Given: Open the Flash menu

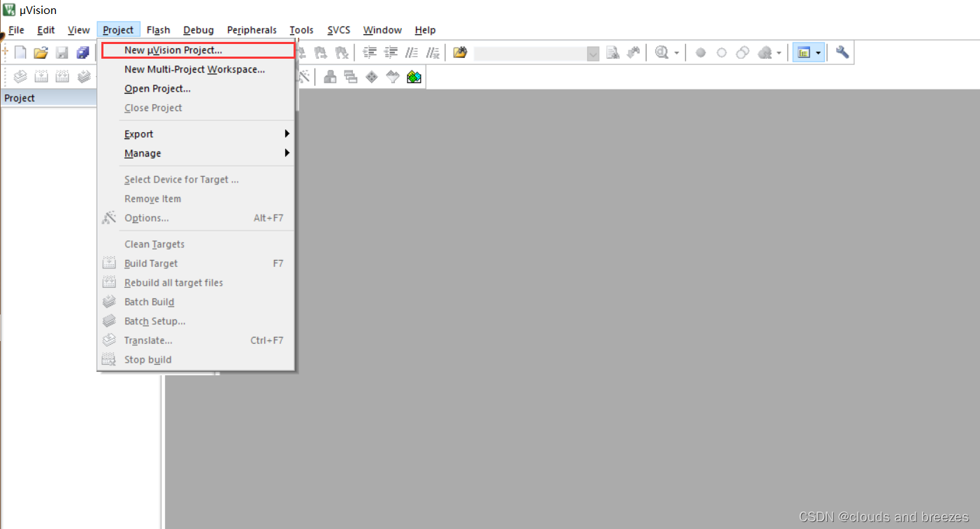Looking at the screenshot, I should click(x=158, y=30).
